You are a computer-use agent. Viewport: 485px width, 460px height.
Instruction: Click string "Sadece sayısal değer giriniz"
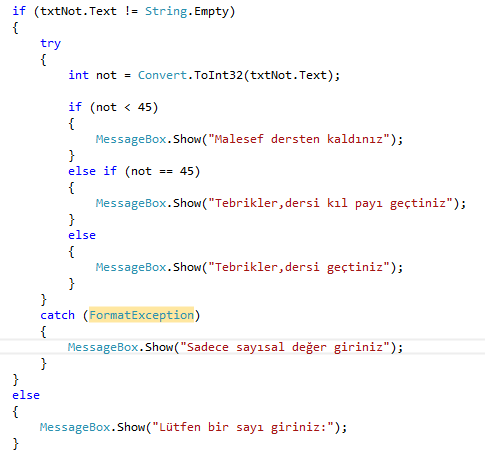(285, 347)
